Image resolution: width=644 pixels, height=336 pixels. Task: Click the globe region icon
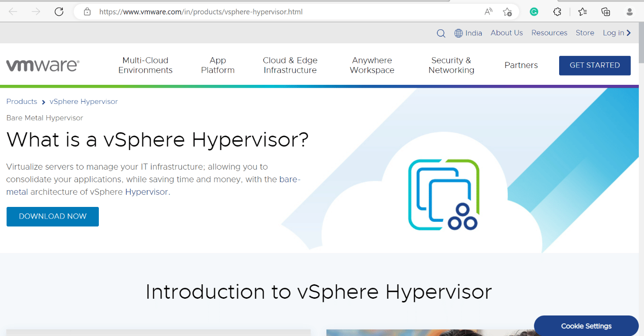point(458,33)
